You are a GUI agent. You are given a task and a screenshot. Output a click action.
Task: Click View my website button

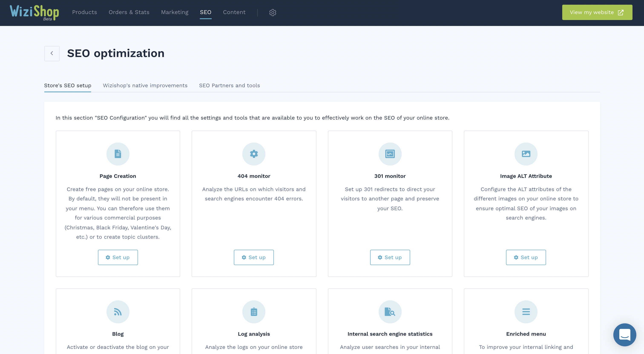pyautogui.click(x=597, y=12)
